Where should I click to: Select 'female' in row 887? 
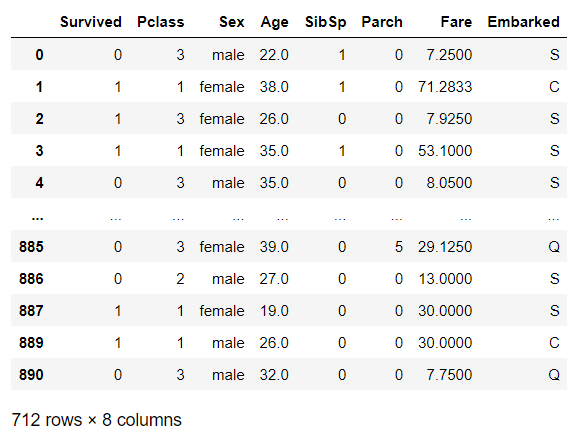coord(222,311)
